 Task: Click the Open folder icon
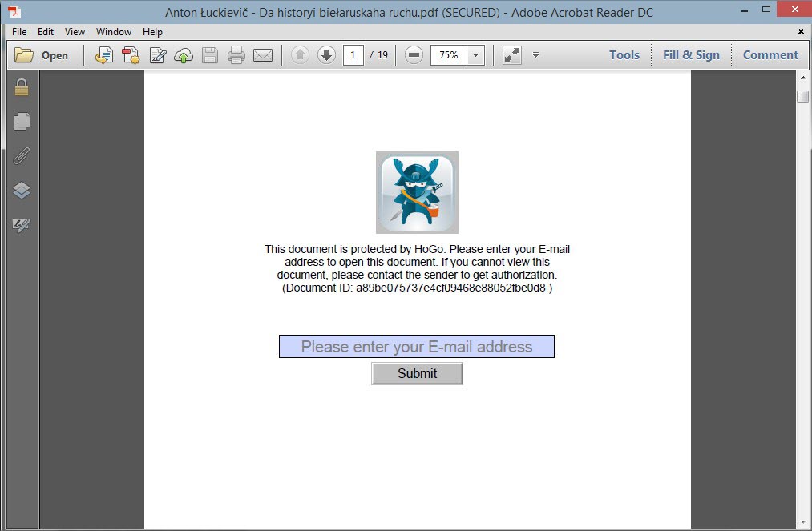point(24,54)
